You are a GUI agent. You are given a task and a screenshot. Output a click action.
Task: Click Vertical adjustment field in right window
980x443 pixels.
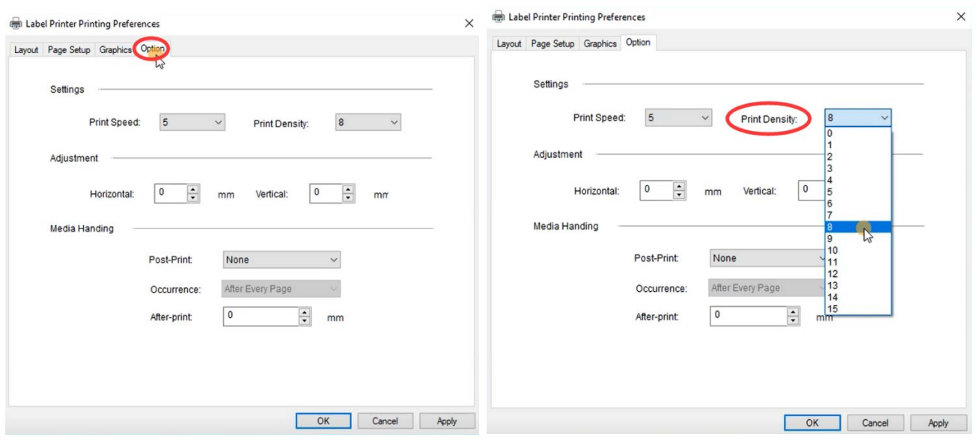pos(812,190)
